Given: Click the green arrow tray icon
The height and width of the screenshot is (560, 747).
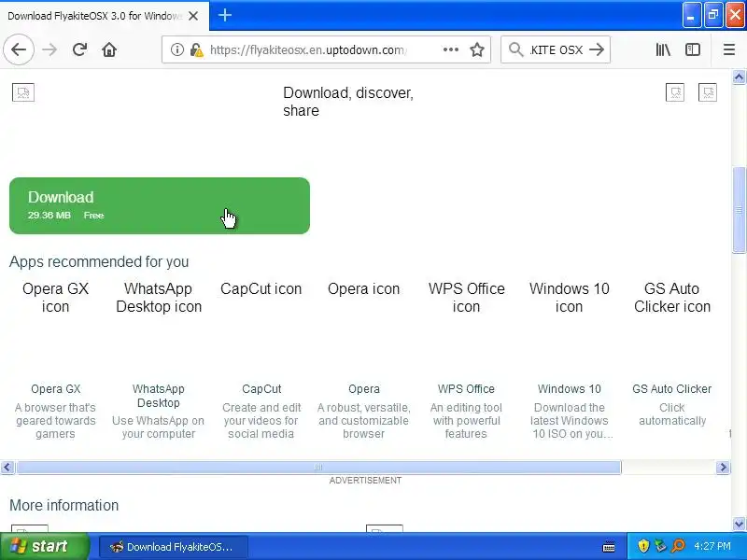Looking at the screenshot, I should [x=661, y=546].
